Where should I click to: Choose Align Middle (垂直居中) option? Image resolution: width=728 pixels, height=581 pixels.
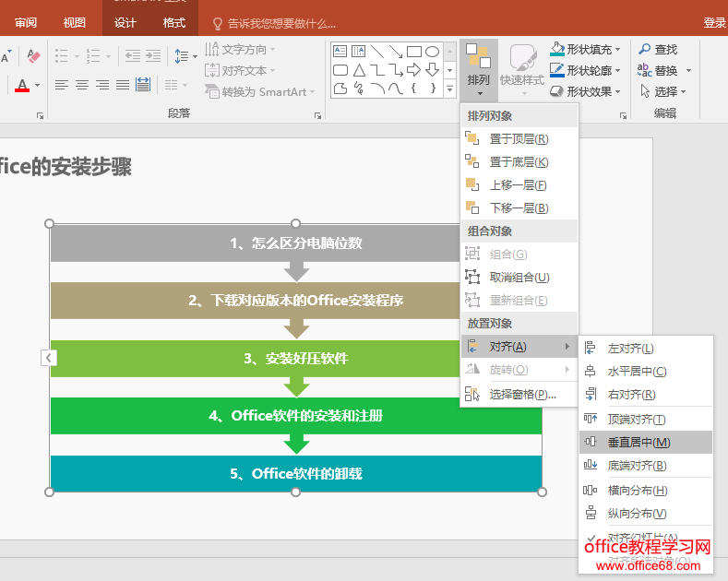(645, 443)
